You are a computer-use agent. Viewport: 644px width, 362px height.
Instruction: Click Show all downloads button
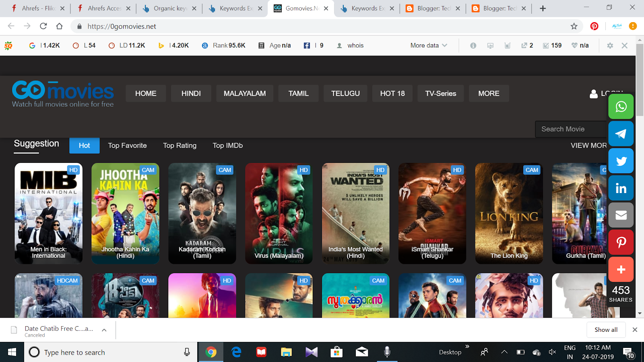coord(606,330)
